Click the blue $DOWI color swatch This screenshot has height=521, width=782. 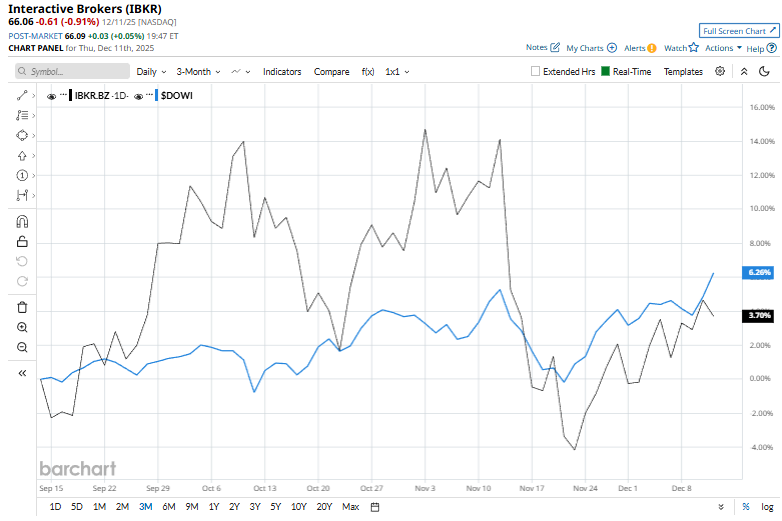click(x=157, y=95)
